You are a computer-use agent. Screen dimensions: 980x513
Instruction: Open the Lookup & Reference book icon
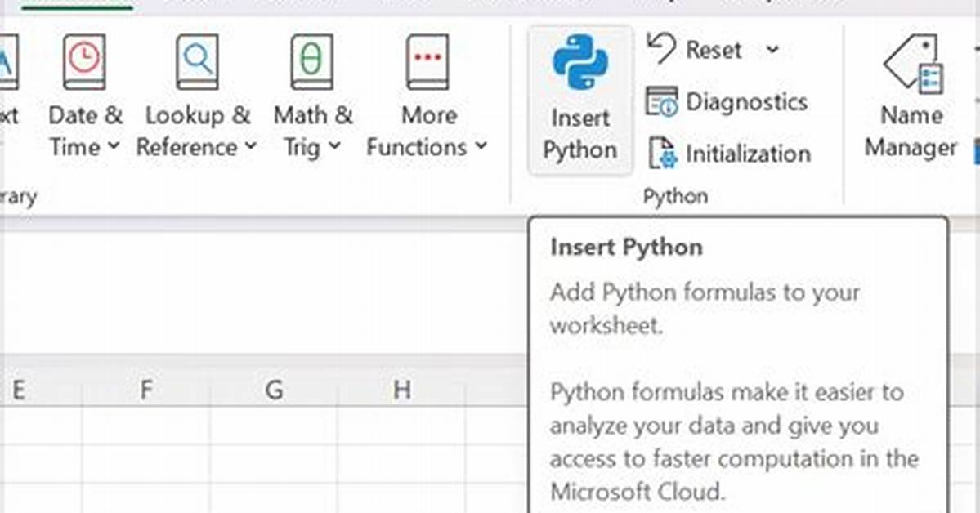198,62
